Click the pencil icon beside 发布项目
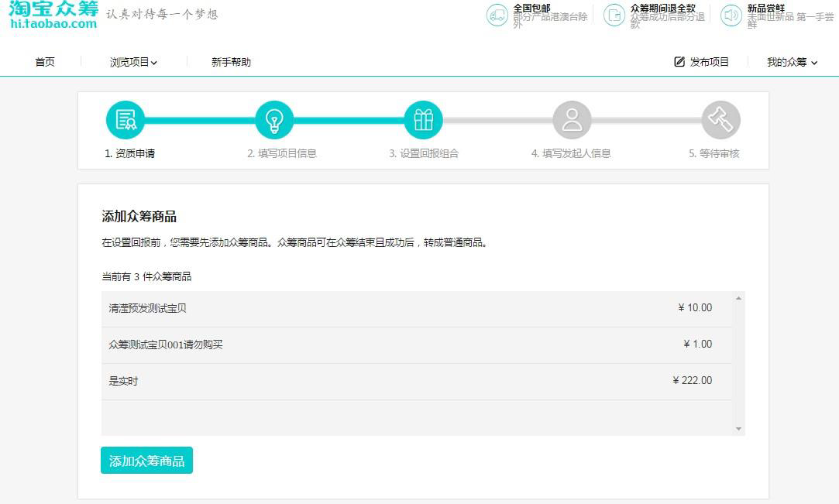Image resolution: width=839 pixels, height=504 pixels. (x=679, y=62)
